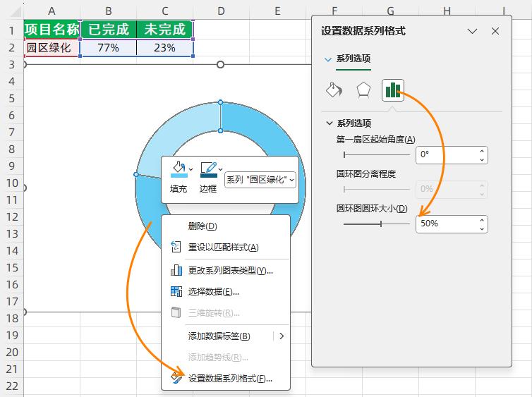Open the 添加数据标签 submenu arrow
Viewport: 532px width, 397px height.
coord(282,336)
